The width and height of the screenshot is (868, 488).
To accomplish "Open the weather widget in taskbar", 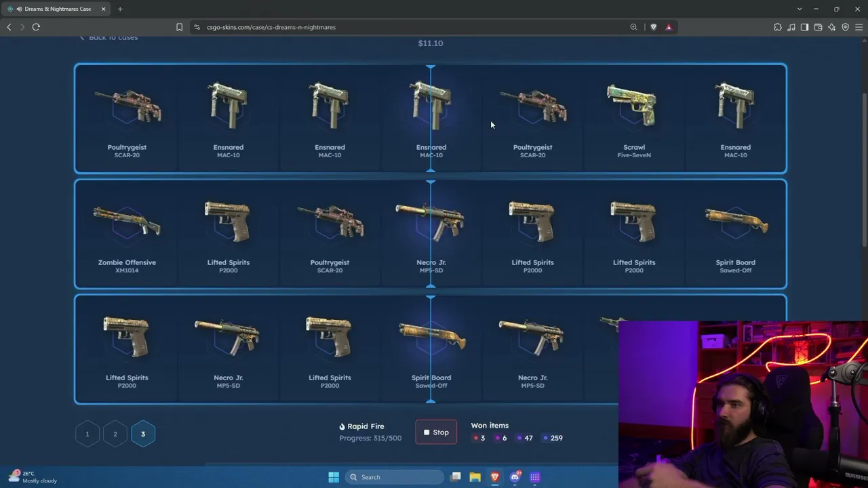I will pyautogui.click(x=33, y=477).
